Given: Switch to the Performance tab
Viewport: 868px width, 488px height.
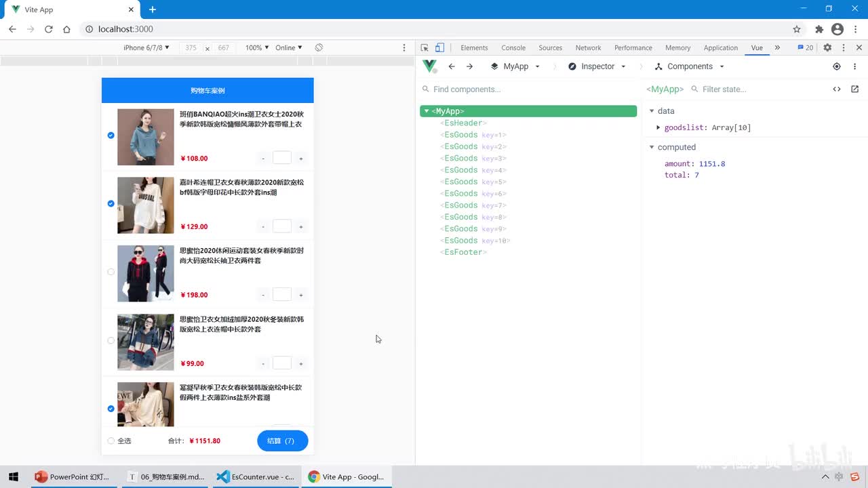Looking at the screenshot, I should click(x=633, y=47).
